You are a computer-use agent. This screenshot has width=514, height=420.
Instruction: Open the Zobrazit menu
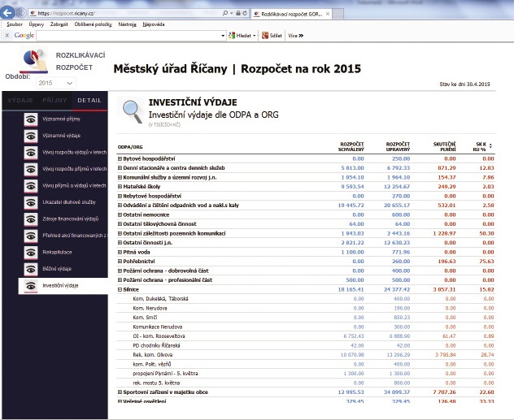click(59, 24)
